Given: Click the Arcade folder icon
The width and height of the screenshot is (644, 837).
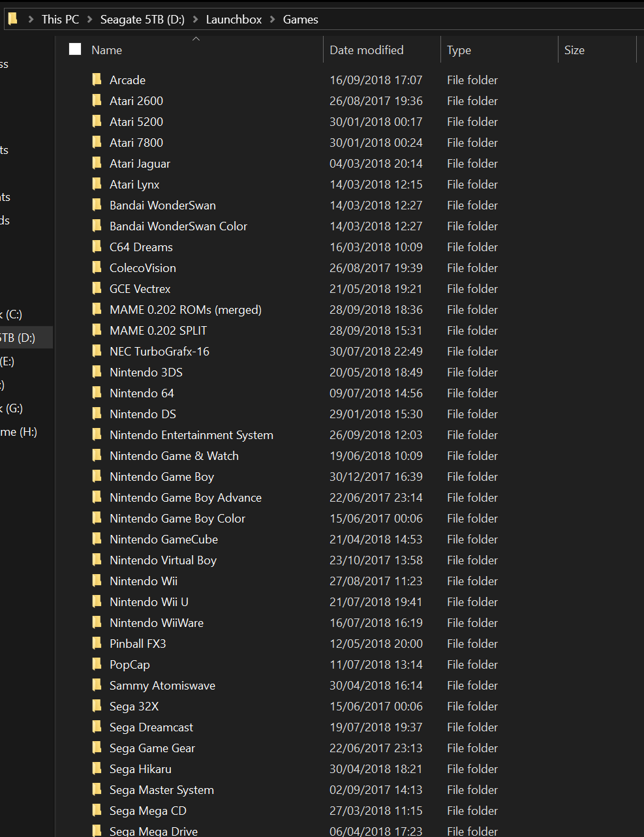Looking at the screenshot, I should tap(97, 80).
